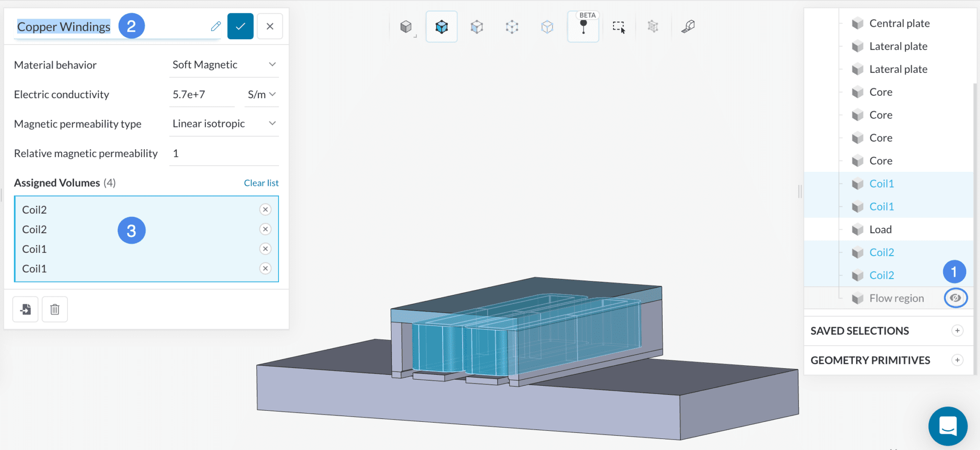Expand the SAVED SELECTIONS section
This screenshot has width=980, height=450.
(958, 331)
